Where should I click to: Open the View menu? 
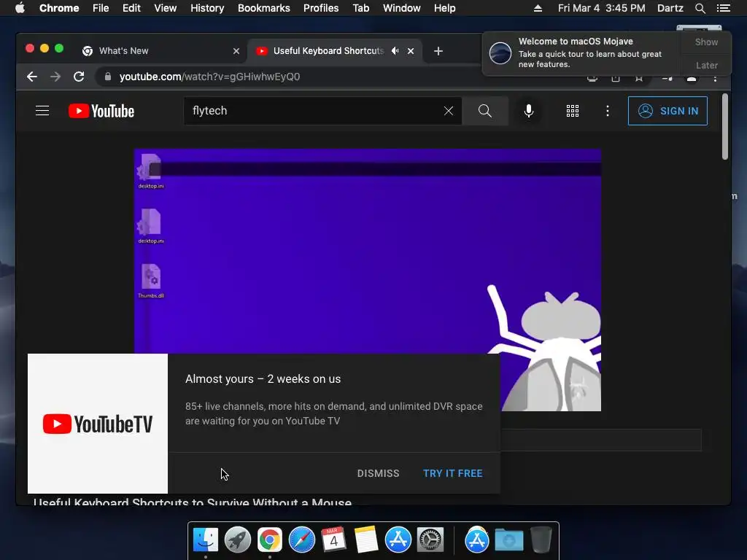tap(166, 8)
